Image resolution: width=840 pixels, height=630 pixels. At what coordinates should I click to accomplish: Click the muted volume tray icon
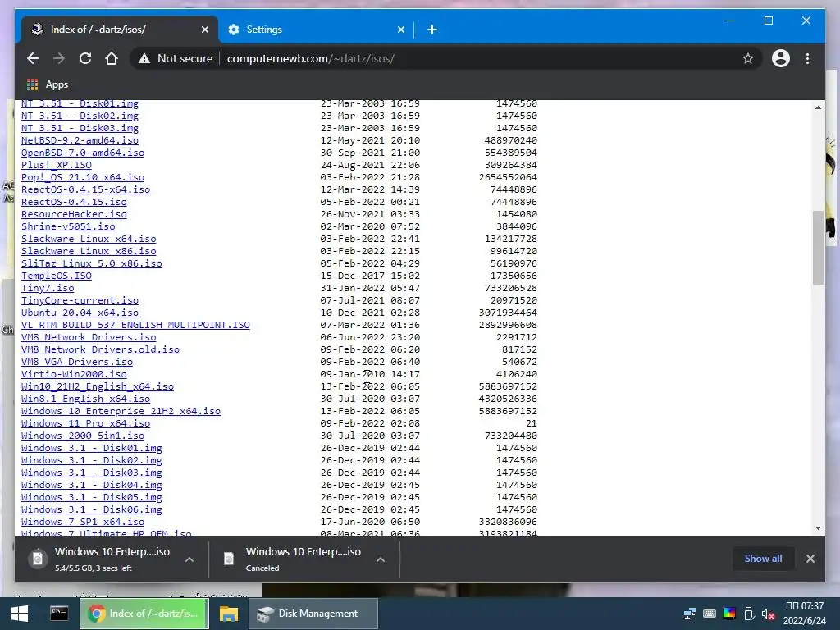click(768, 614)
